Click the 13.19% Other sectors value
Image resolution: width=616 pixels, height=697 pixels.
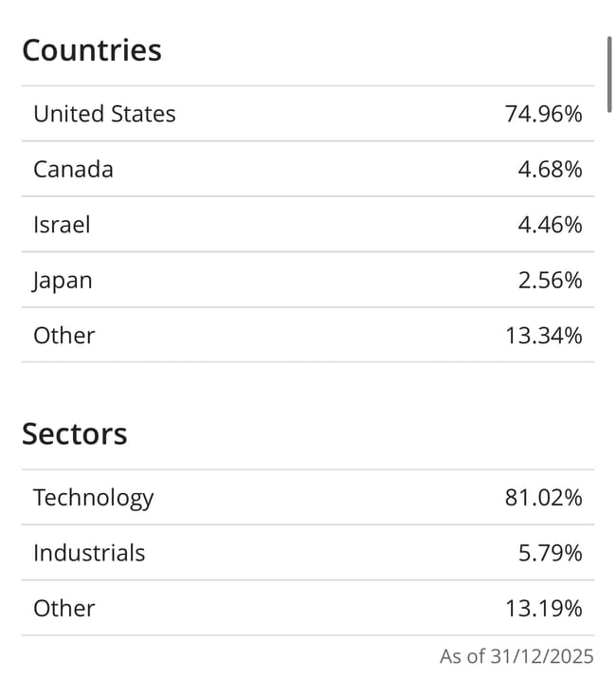(543, 608)
